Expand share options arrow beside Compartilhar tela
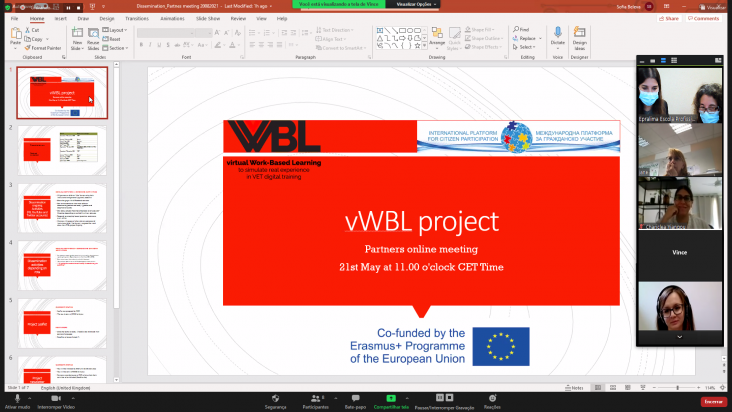Viewport: 732px width, 412px height. click(407, 398)
